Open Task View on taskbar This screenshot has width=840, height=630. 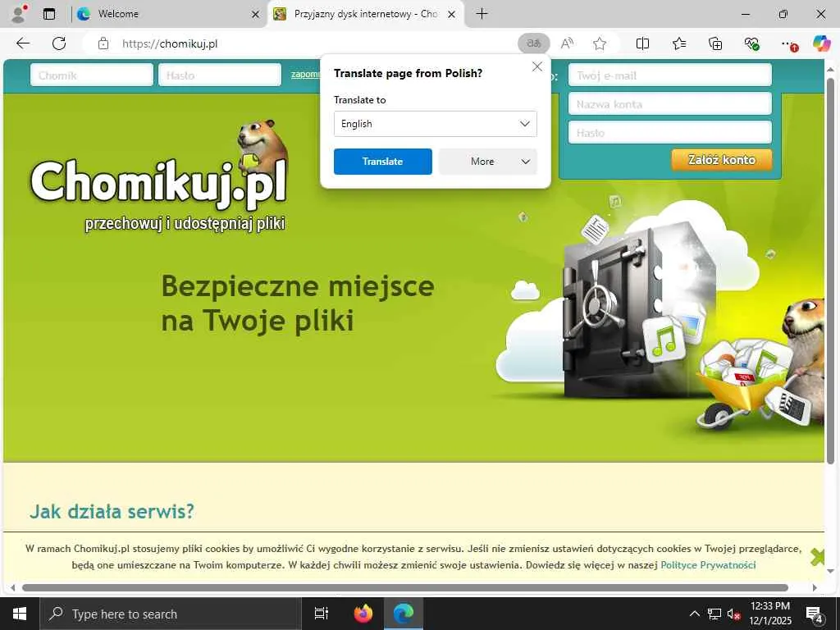321,614
